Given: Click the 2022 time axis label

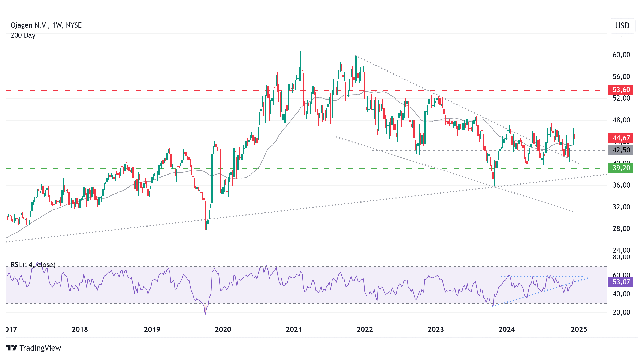Looking at the screenshot, I should click(365, 330).
